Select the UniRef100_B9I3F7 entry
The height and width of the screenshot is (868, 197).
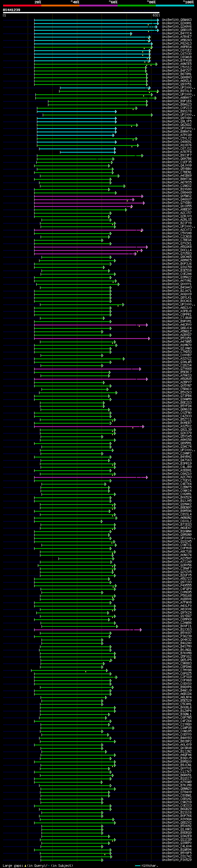pos(177,155)
